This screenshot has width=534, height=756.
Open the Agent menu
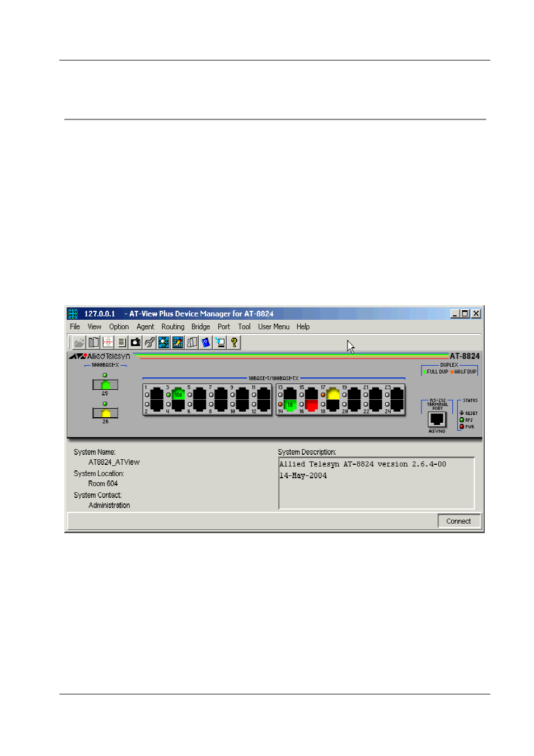click(x=146, y=327)
